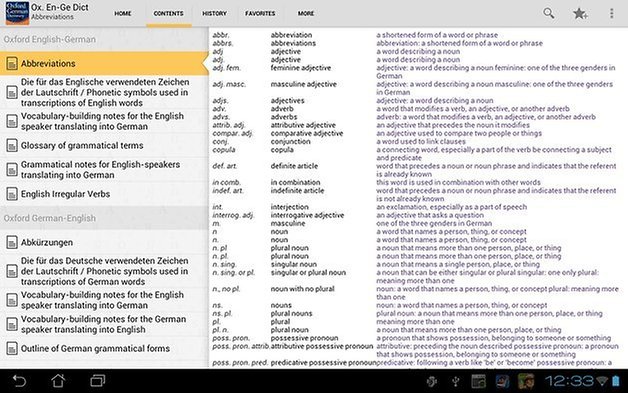The image size is (628, 393).
Task: Add to favorites with star icon
Action: 580,14
